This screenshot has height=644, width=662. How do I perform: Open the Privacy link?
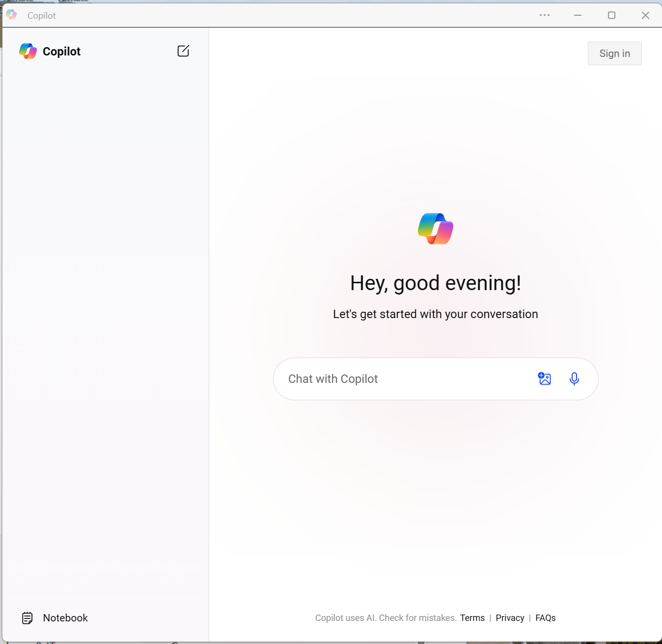pos(510,618)
